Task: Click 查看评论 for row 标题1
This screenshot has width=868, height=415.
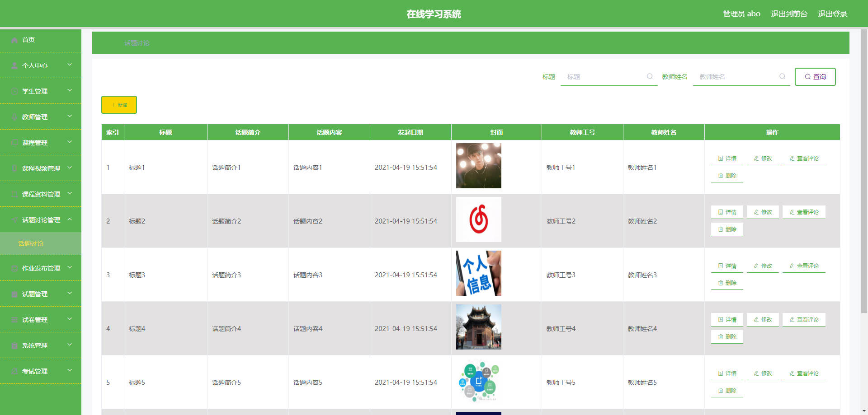Action: 804,159
